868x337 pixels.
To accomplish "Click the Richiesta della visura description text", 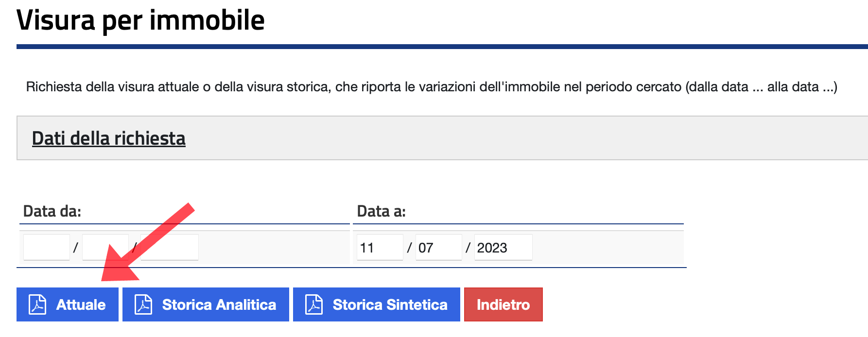I will (x=432, y=87).
